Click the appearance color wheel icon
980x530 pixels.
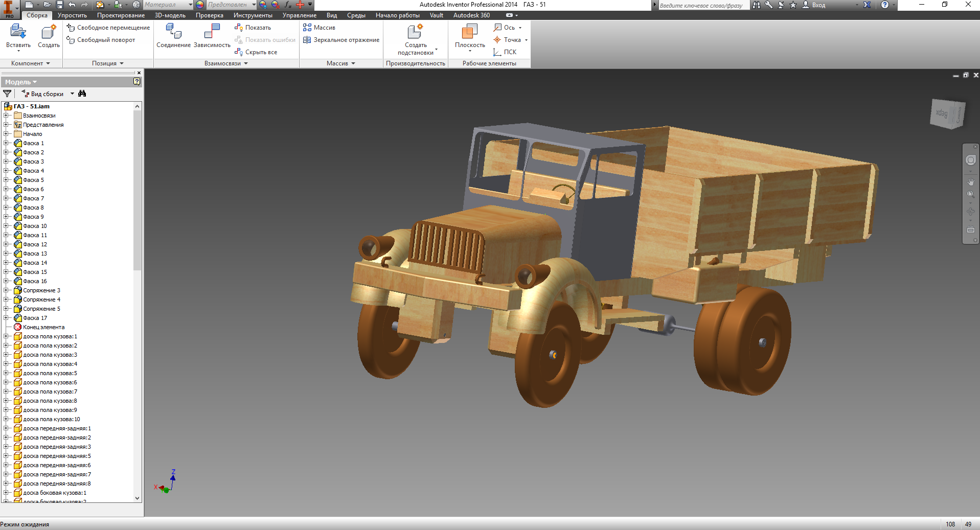(x=200, y=5)
